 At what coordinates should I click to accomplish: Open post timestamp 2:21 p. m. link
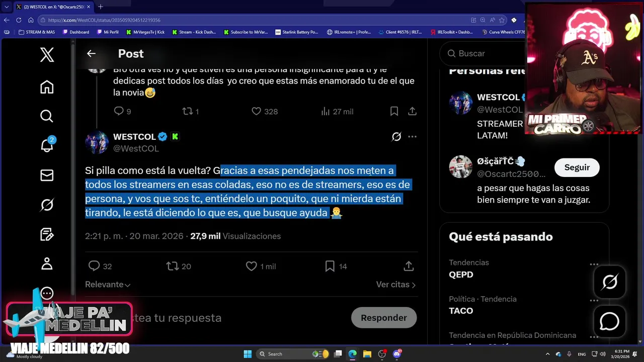pyautogui.click(x=134, y=236)
